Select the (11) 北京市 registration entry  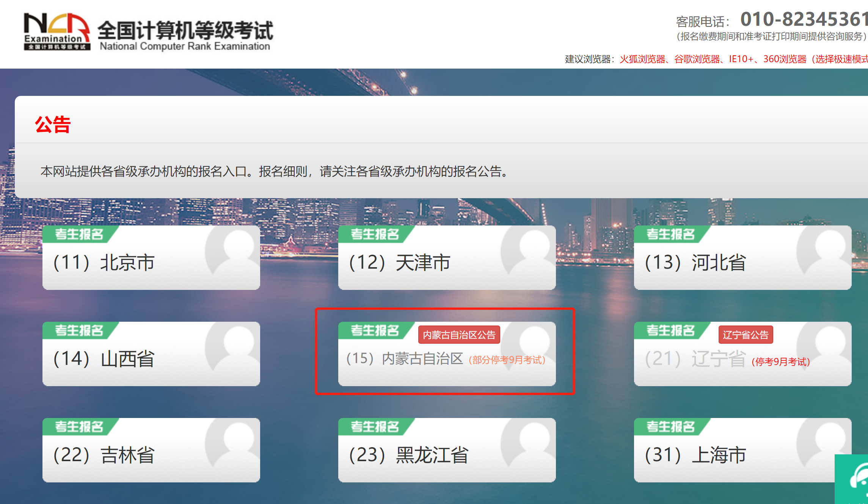pos(104,263)
